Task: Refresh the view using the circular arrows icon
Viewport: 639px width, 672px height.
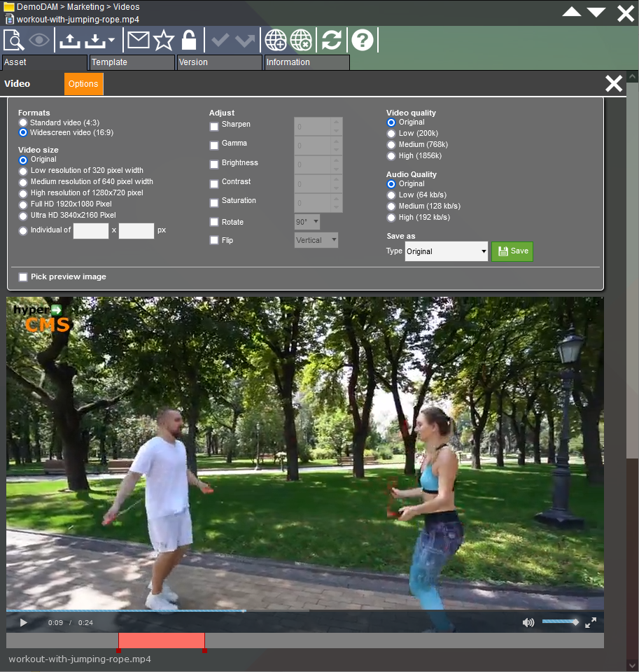Action: click(331, 40)
